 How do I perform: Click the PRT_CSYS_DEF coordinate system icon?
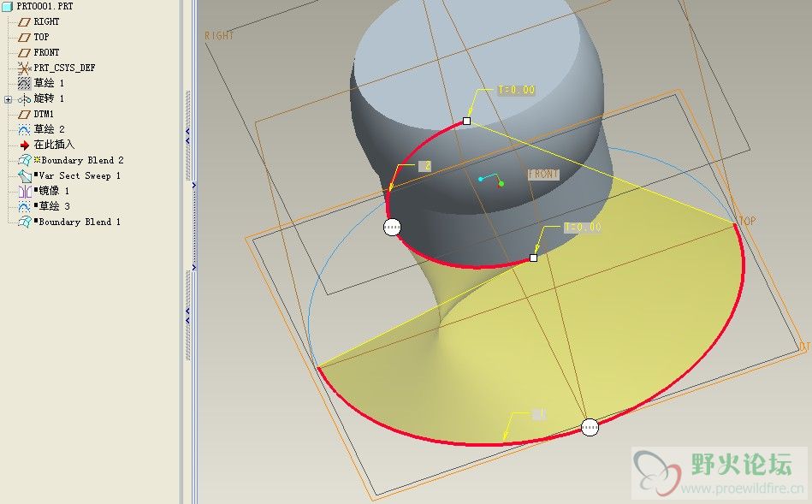[24, 68]
